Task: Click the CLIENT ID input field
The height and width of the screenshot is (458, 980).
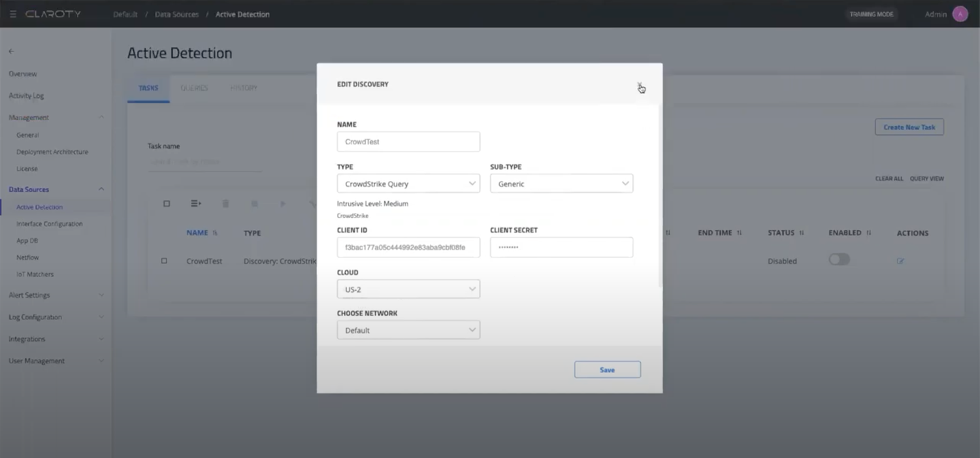Action: pos(408,247)
